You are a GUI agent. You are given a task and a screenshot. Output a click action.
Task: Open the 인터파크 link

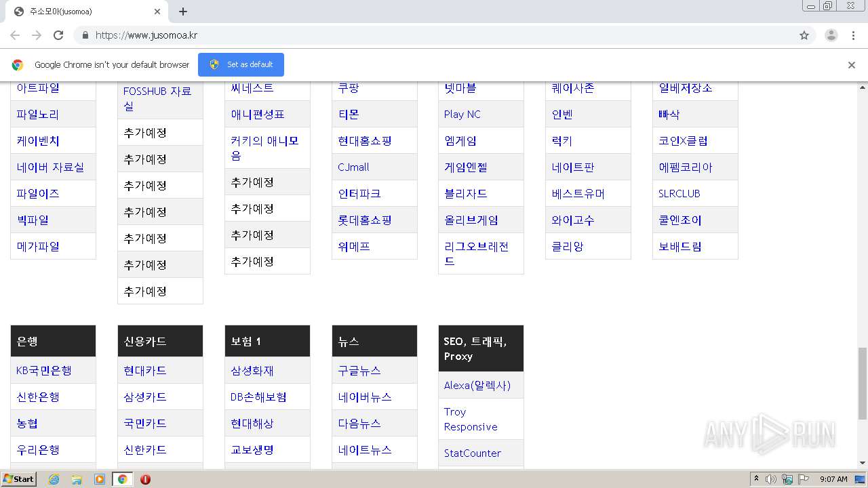359,194
